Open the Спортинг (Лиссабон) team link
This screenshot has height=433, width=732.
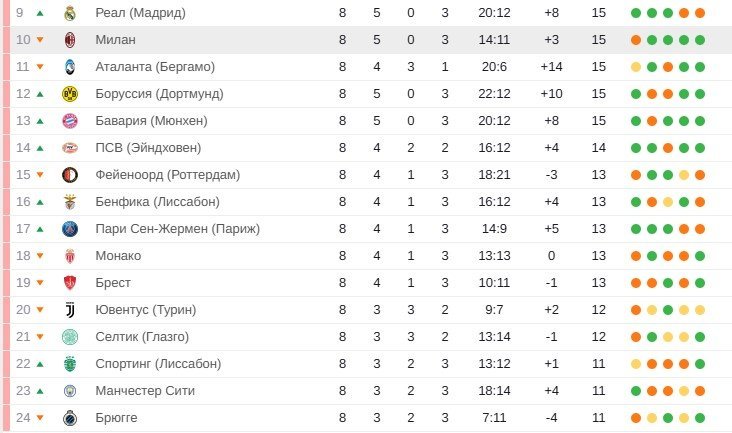tap(158, 364)
